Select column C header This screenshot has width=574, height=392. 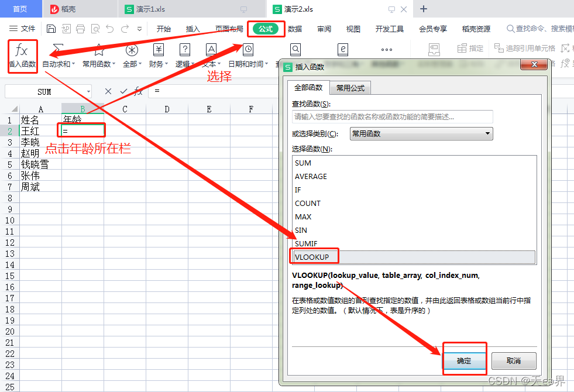125,109
